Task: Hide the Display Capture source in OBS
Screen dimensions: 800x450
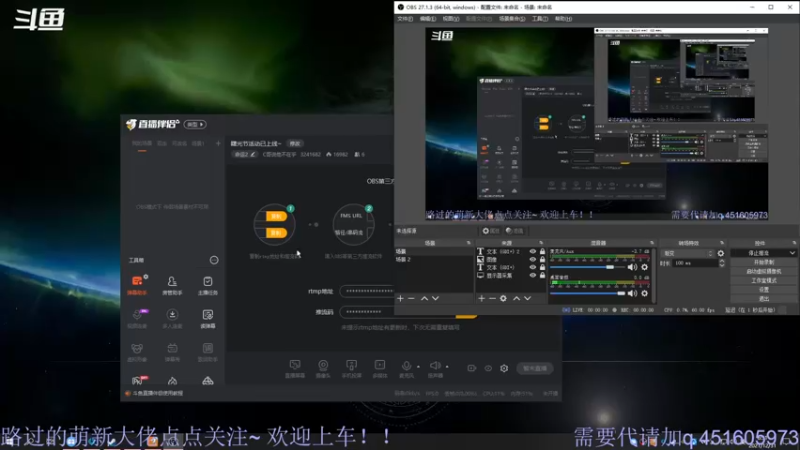Action: [533, 275]
